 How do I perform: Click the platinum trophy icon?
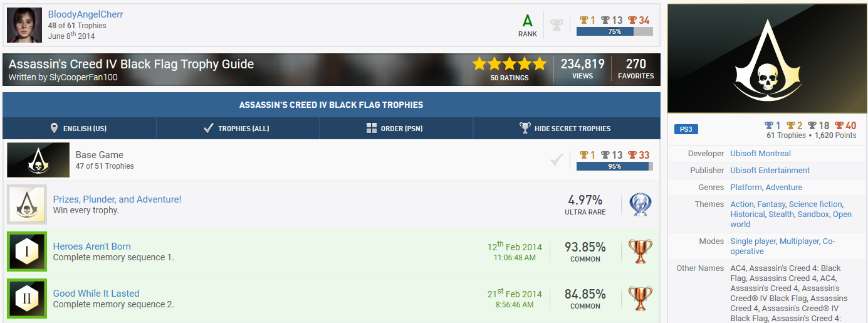click(640, 205)
